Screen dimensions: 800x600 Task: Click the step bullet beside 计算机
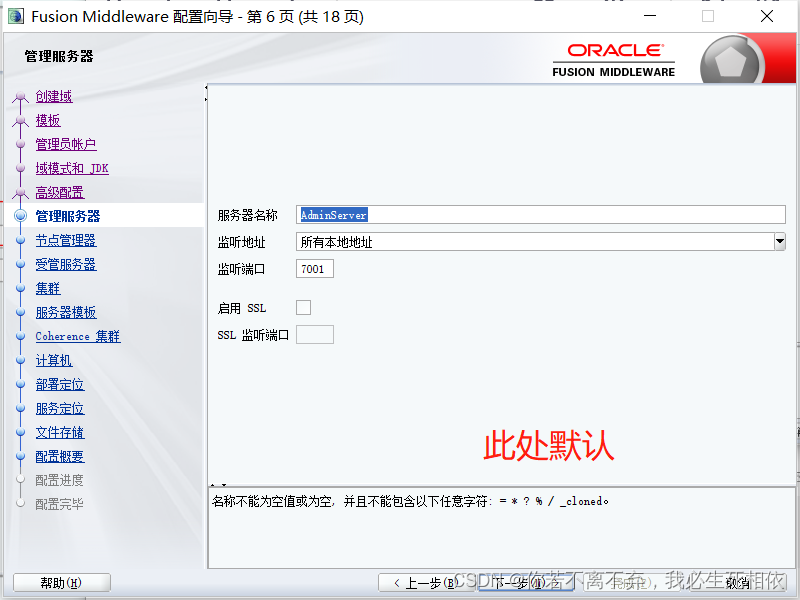pyautogui.click(x=20, y=360)
